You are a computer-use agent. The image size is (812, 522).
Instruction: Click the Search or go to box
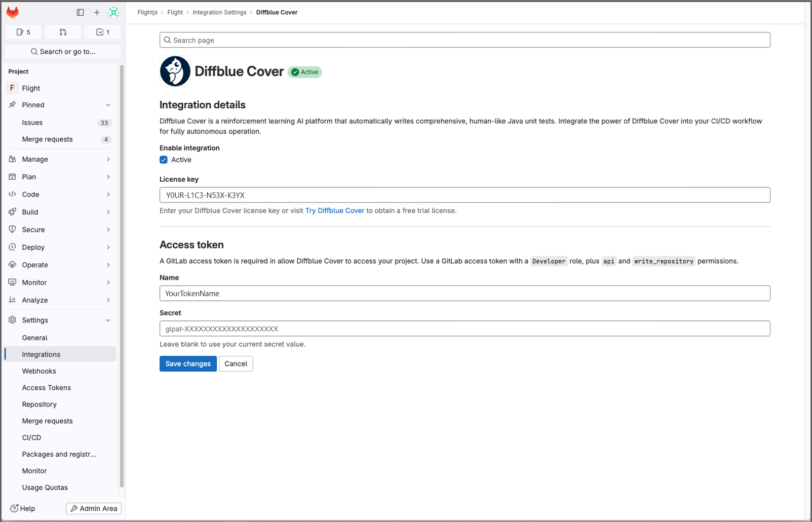[x=63, y=52]
